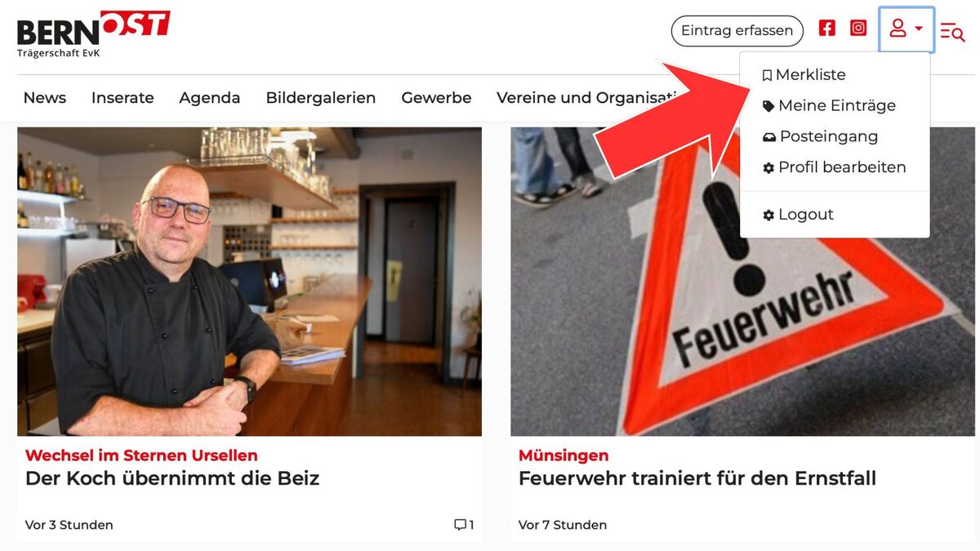The height and width of the screenshot is (551, 980).
Task: Open the Facebook page icon
Action: pos(827,29)
